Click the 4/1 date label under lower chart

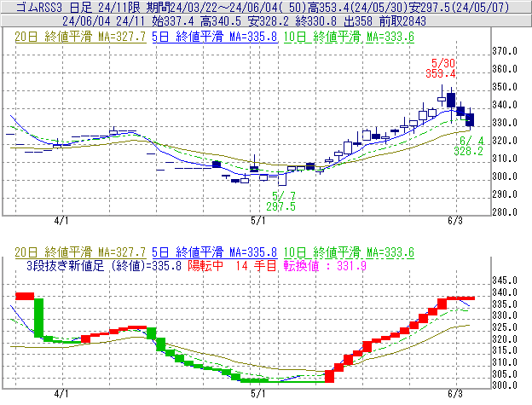[x=61, y=394]
